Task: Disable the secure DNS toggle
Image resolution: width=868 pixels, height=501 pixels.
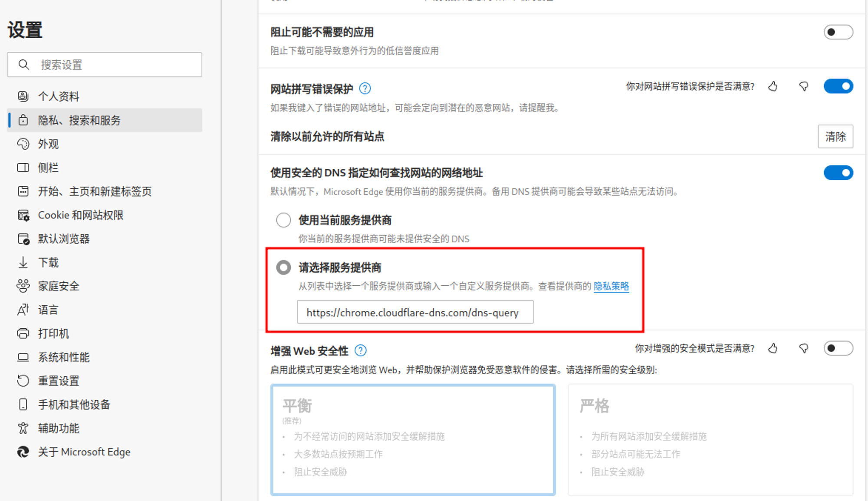Action: click(x=838, y=173)
